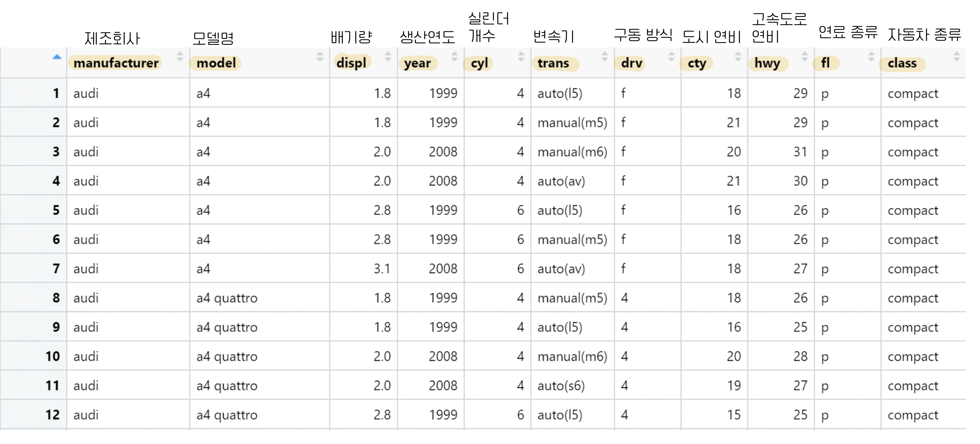This screenshot has height=444, width=980.
Task: Click sort arrows in drv column
Action: pyautogui.click(x=671, y=57)
